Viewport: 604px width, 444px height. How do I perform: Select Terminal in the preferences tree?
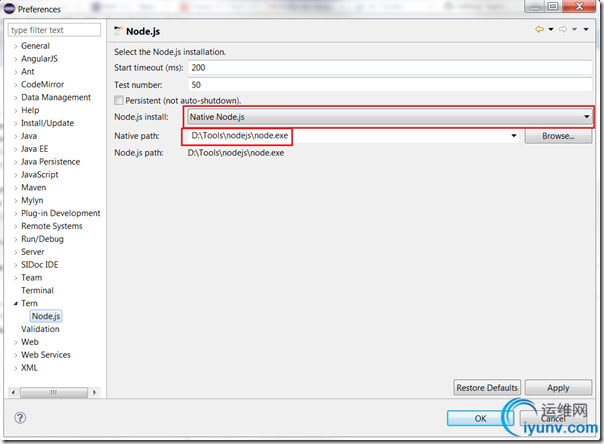click(37, 290)
